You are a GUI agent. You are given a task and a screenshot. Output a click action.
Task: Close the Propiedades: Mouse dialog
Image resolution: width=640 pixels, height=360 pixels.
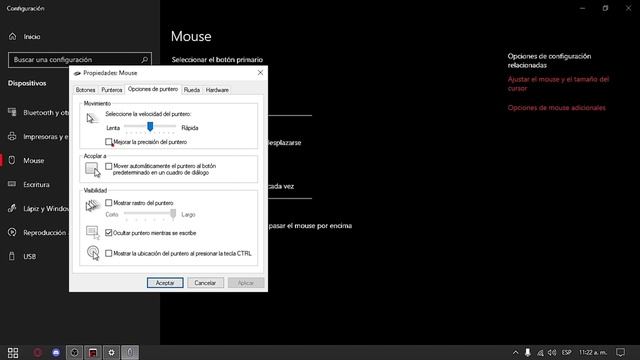coord(260,73)
